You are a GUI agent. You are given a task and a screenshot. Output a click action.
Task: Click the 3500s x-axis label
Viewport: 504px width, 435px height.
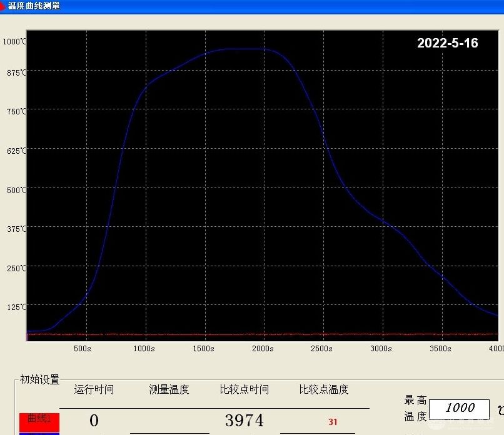coord(440,349)
